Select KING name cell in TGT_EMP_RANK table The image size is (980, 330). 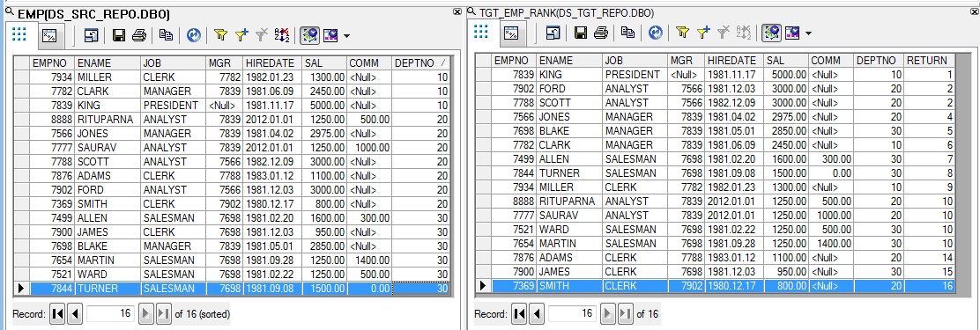click(569, 74)
